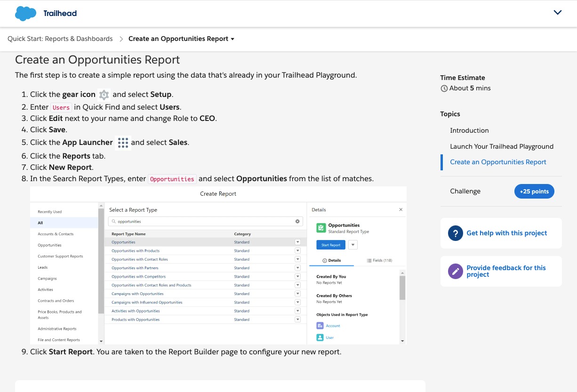Click the +25 points challenge badge
Screen dimensions: 577x392
click(x=534, y=192)
